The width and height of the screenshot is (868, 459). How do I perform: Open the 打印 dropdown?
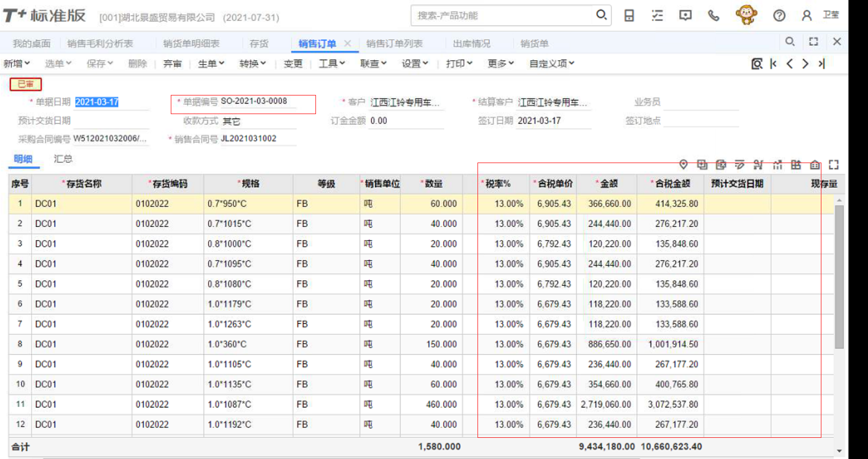tap(459, 63)
